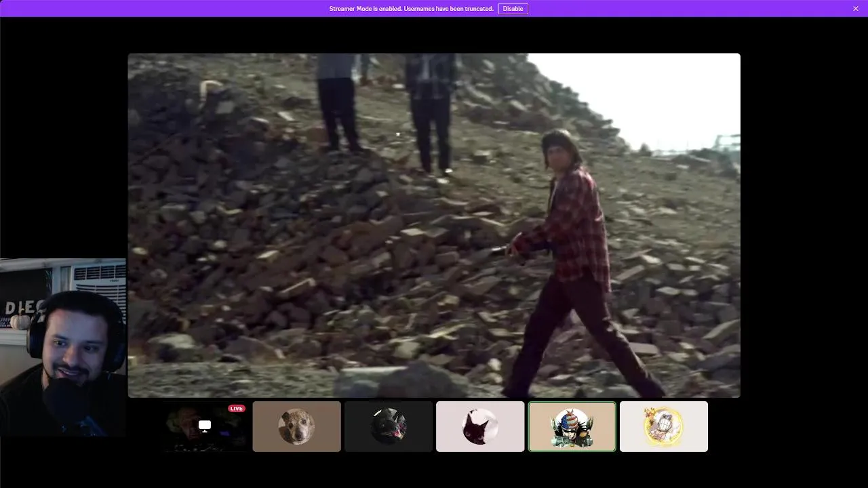Image resolution: width=868 pixels, height=488 pixels.
Task: Select the black cat avatar participant tile
Action: [480, 426]
